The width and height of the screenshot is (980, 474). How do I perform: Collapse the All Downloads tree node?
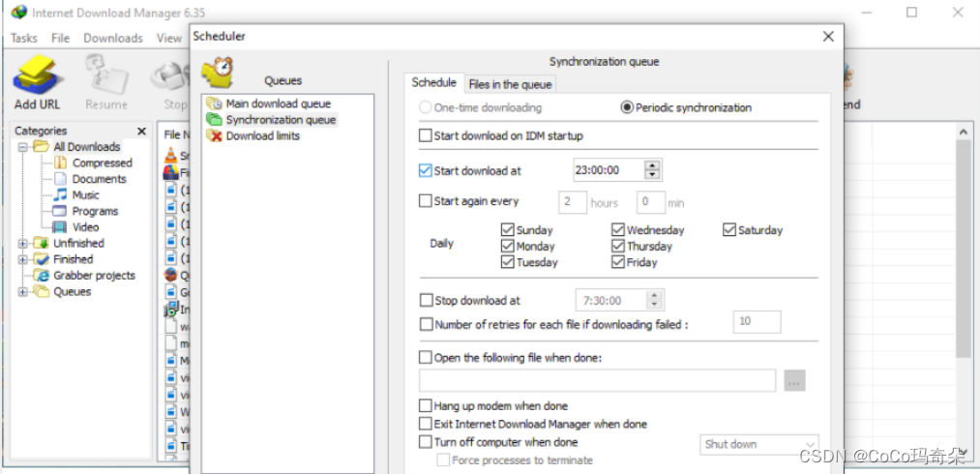pyautogui.click(x=23, y=148)
